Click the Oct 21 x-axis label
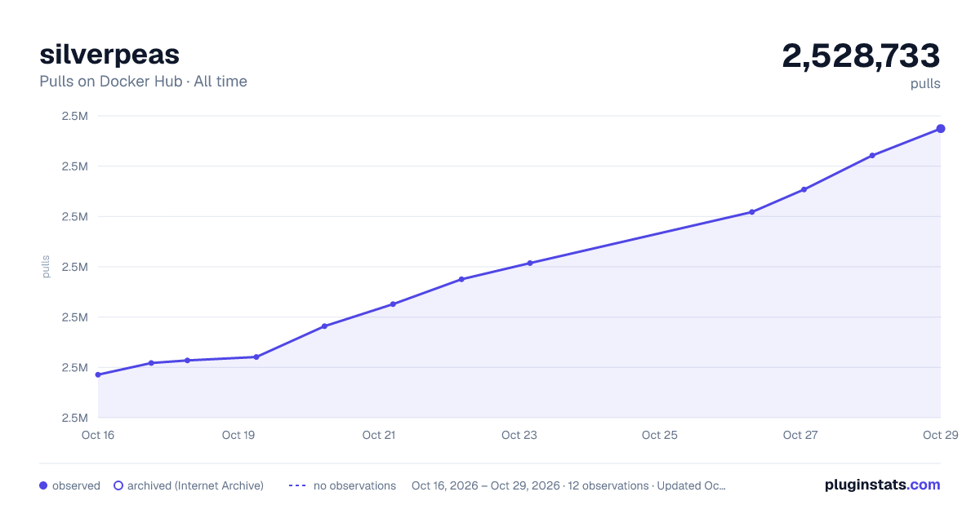This screenshot has height=514, width=980. click(x=379, y=435)
